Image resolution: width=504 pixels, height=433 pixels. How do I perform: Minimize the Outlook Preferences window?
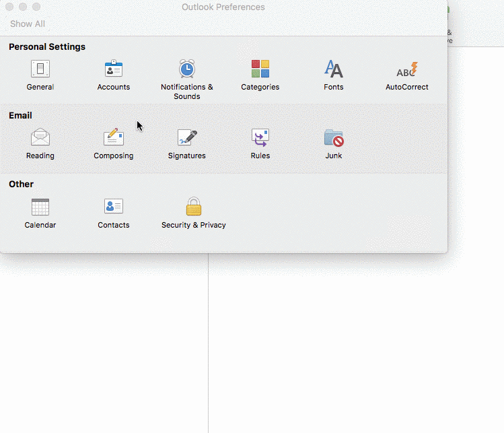pyautogui.click(x=23, y=7)
